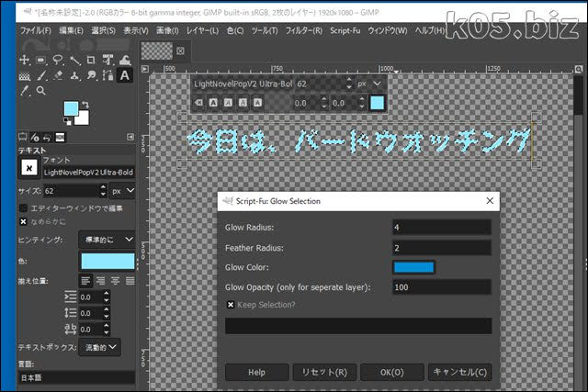Toggle the antialiasing checkbox
This screenshot has height=392, width=588.
pos(23,221)
